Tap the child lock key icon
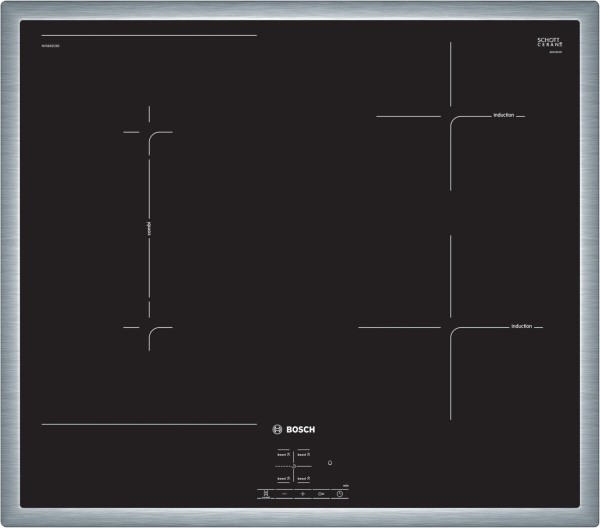 click(x=321, y=494)
